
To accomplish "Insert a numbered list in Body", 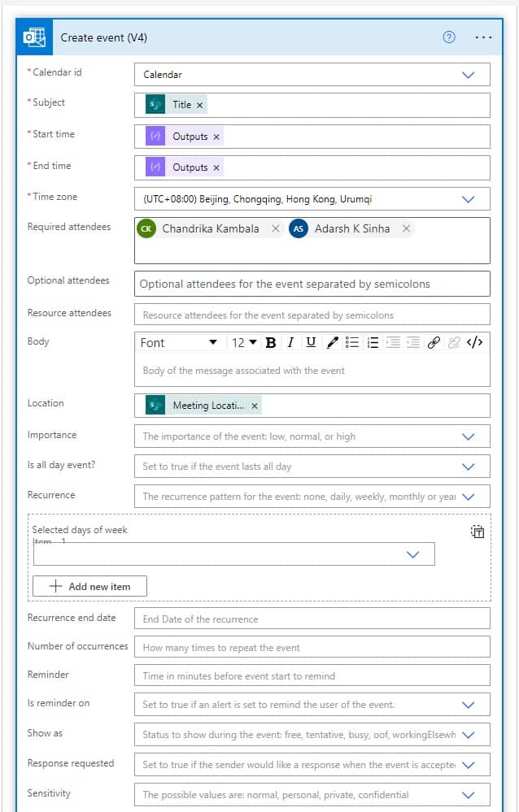I will click(x=373, y=343).
